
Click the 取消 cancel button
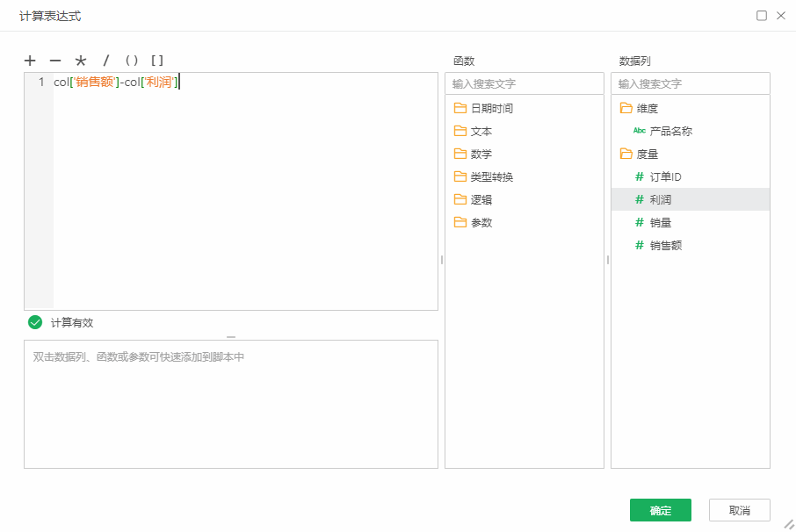click(739, 510)
